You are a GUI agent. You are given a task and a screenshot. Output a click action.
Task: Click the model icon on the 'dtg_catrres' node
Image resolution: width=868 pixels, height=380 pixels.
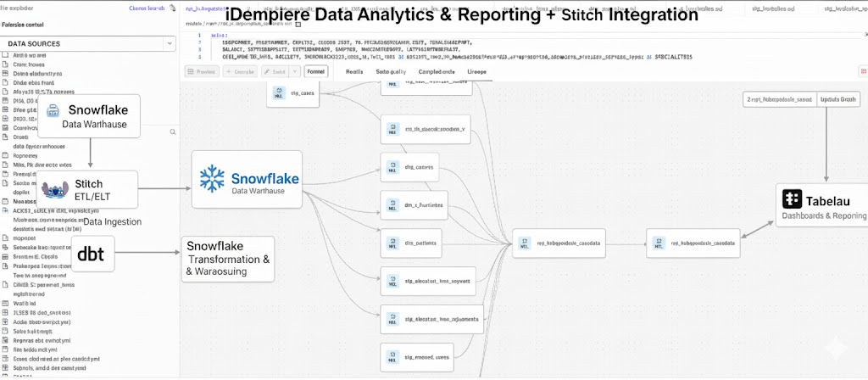point(392,167)
